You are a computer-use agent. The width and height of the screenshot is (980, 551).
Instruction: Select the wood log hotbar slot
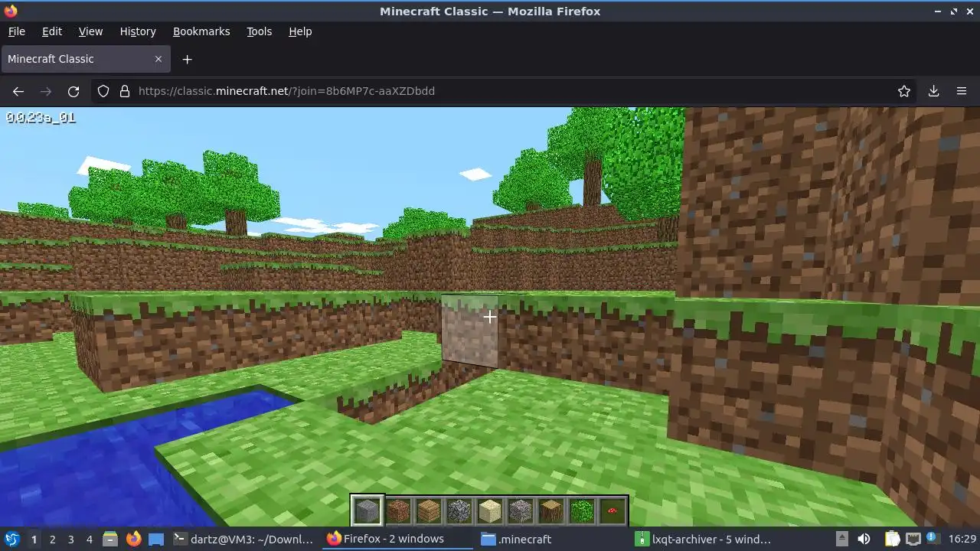pos(551,510)
